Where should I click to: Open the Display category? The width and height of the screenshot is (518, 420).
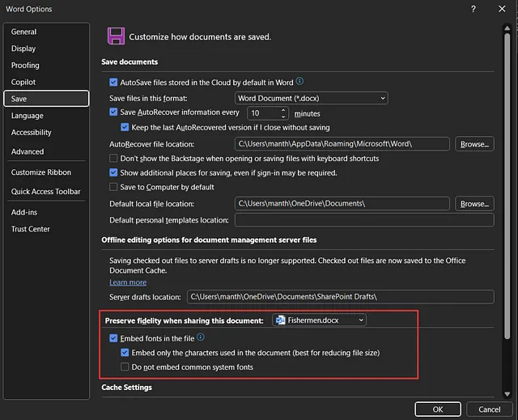[46, 49]
